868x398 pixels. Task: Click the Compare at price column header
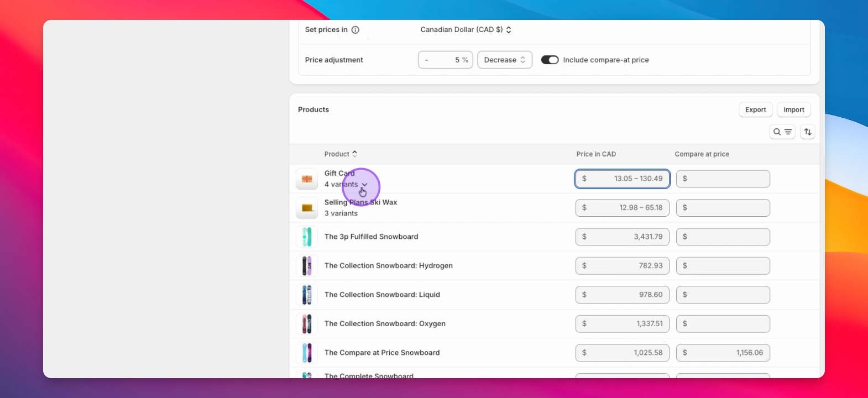tap(702, 154)
